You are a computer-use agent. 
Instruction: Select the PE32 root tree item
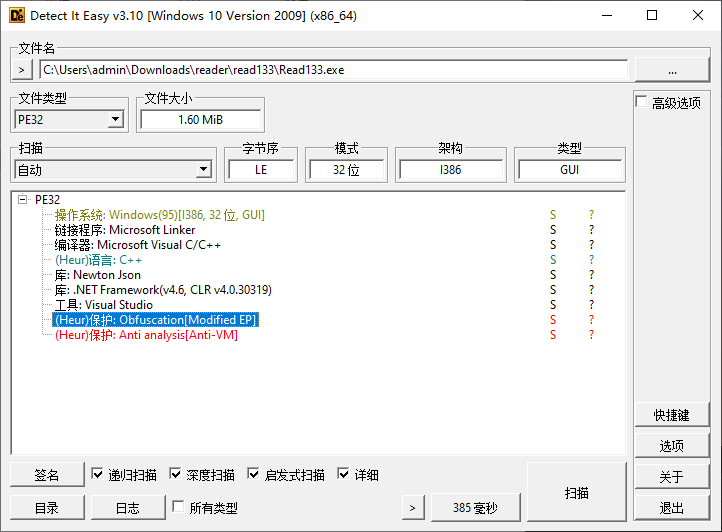tap(47, 199)
